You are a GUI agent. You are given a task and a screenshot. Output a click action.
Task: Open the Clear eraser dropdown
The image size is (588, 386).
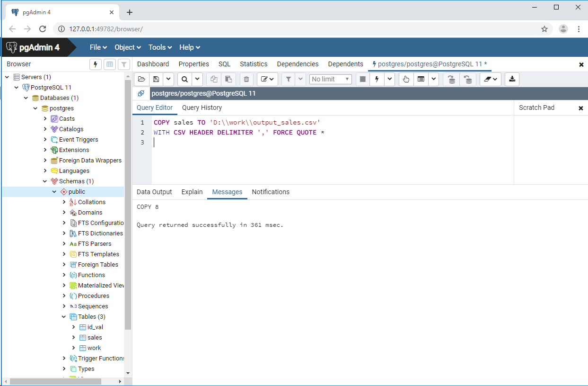[x=491, y=79]
